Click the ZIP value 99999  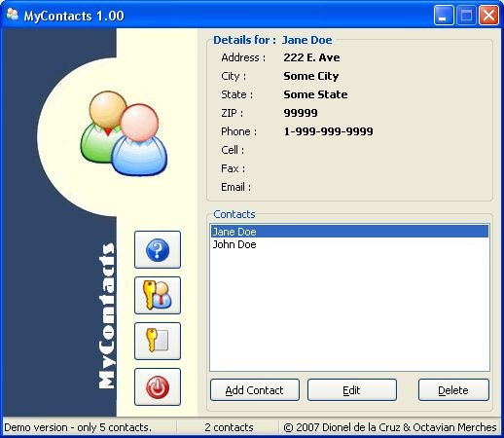point(301,113)
